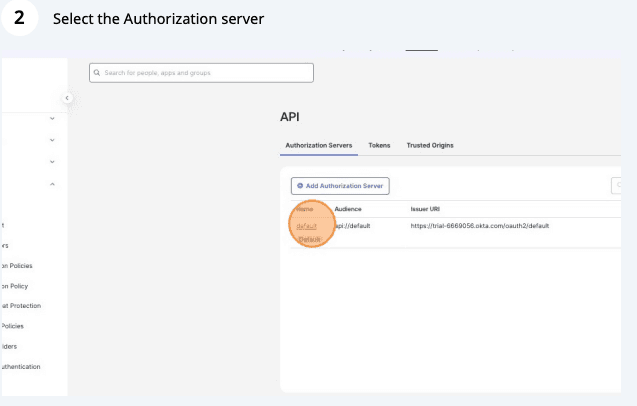The image size is (637, 406).
Task: Open the sidebar item ending in 'at Protection'
Action: [21, 306]
